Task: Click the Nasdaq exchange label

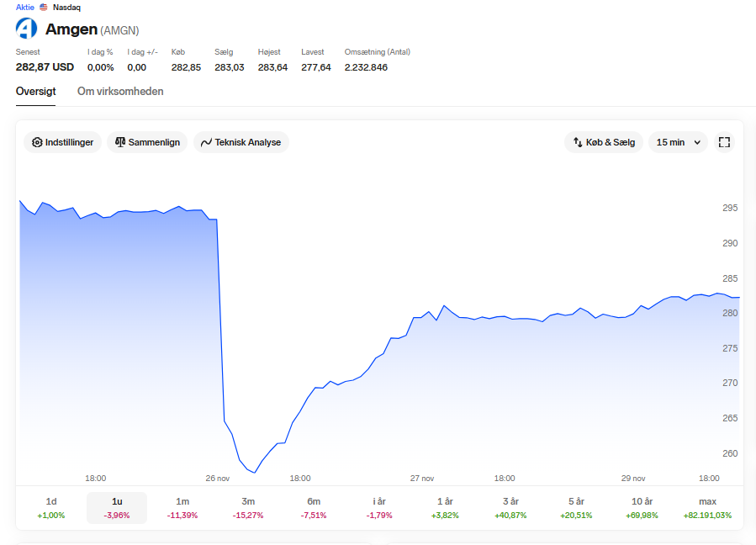Action: [66, 8]
